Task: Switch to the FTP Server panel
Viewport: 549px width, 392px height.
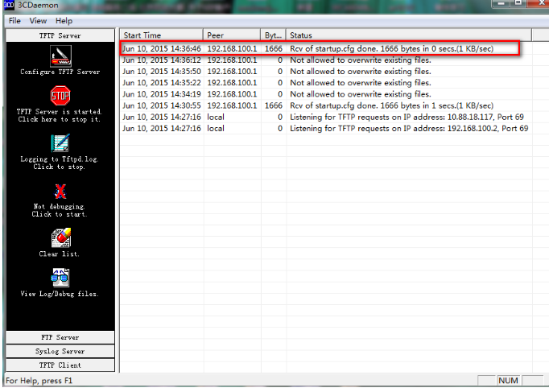Action: point(60,337)
